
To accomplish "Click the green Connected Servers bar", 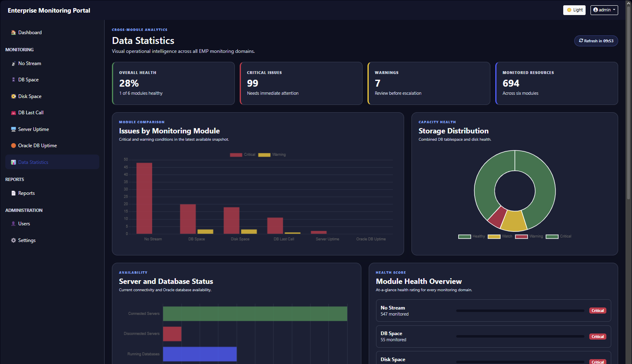I will click(x=255, y=314).
